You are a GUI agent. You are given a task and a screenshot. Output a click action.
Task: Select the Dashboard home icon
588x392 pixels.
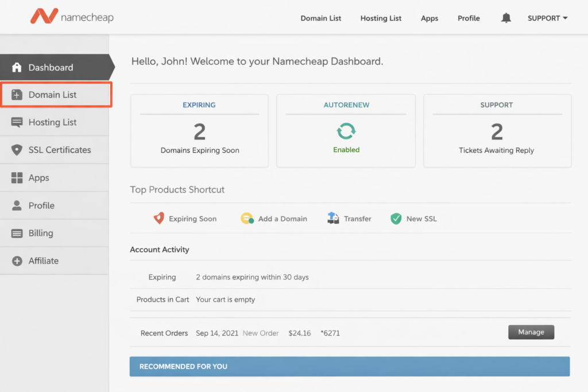pyautogui.click(x=16, y=67)
